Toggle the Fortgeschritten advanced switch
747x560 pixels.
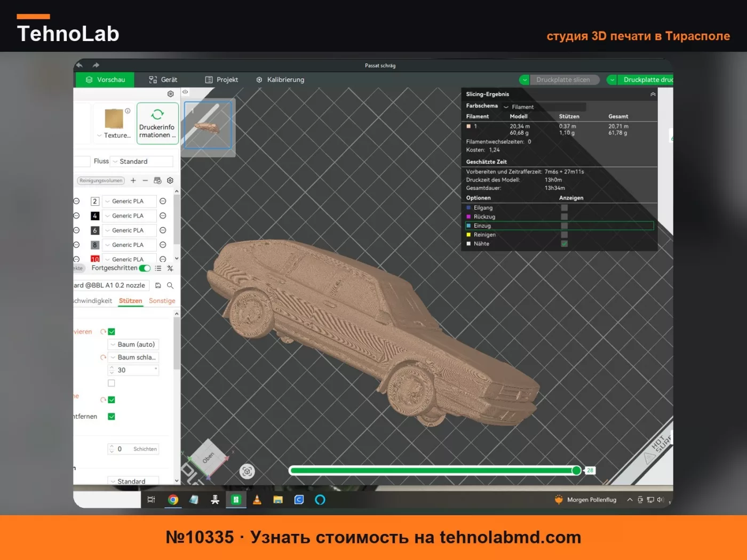pos(145,268)
